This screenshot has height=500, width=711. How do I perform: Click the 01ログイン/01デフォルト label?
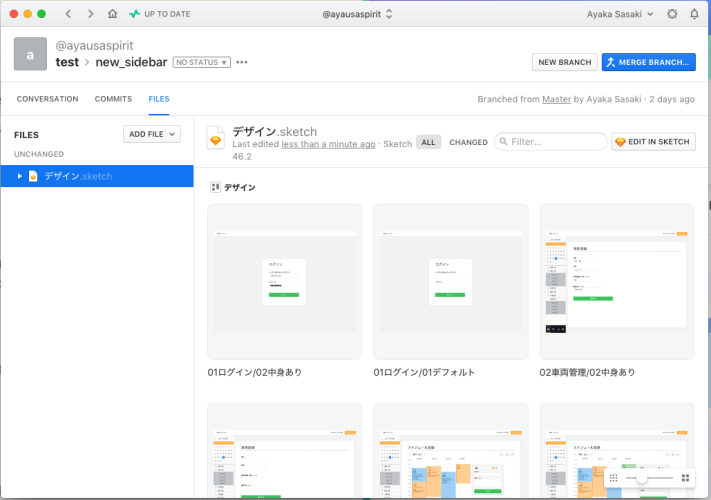pos(424,373)
